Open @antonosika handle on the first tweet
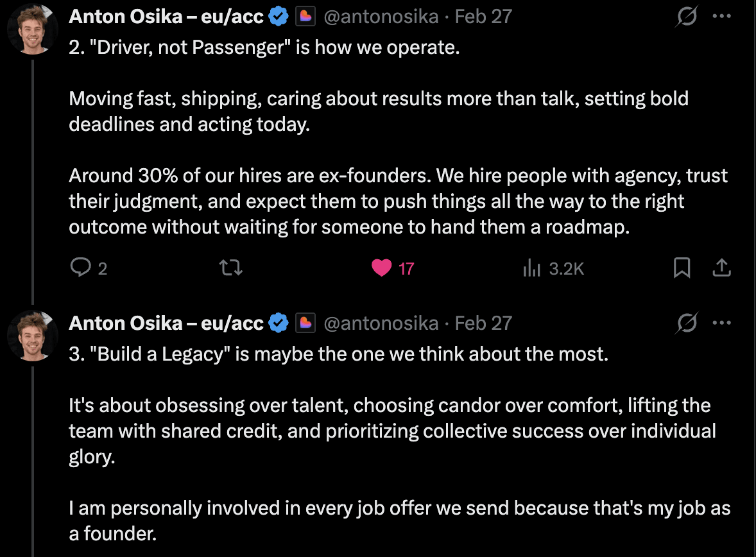Image resolution: width=756 pixels, height=557 pixels. click(381, 17)
